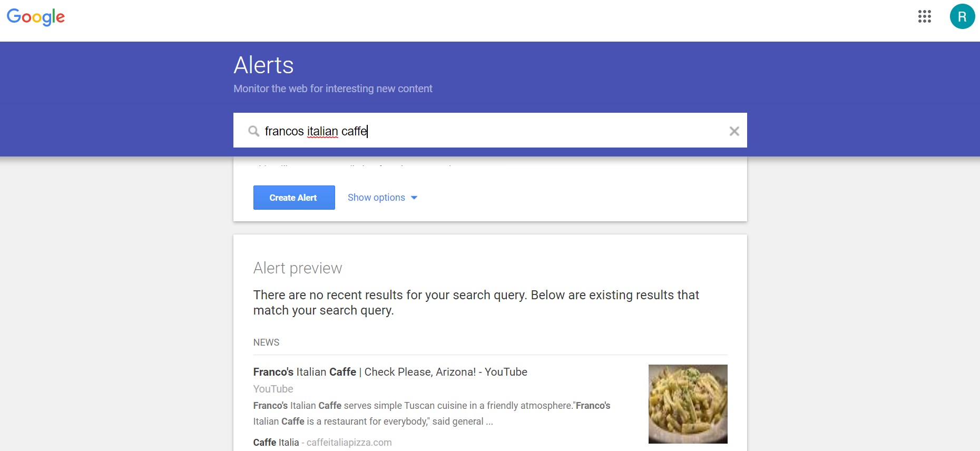
Task: Click the 'YouTube' source label under result
Action: coord(273,389)
